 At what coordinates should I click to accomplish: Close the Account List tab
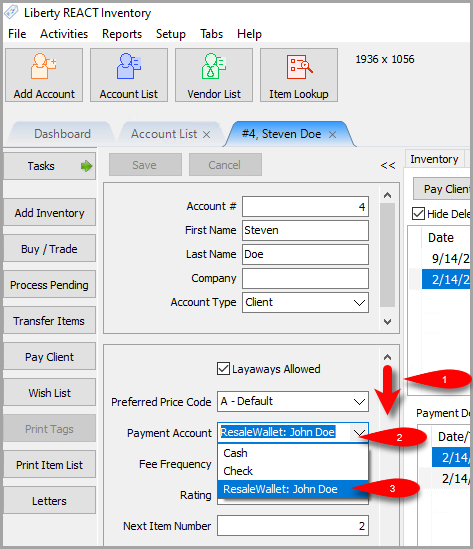coord(207,134)
